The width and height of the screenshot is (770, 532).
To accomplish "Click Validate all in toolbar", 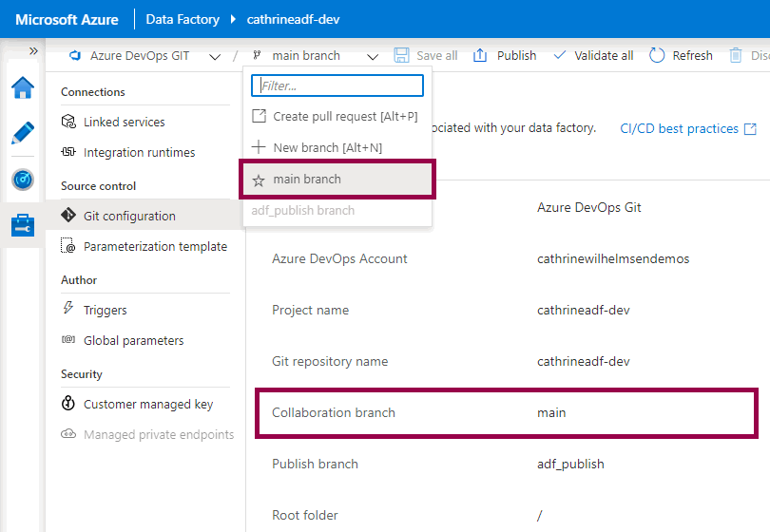I will [x=593, y=55].
